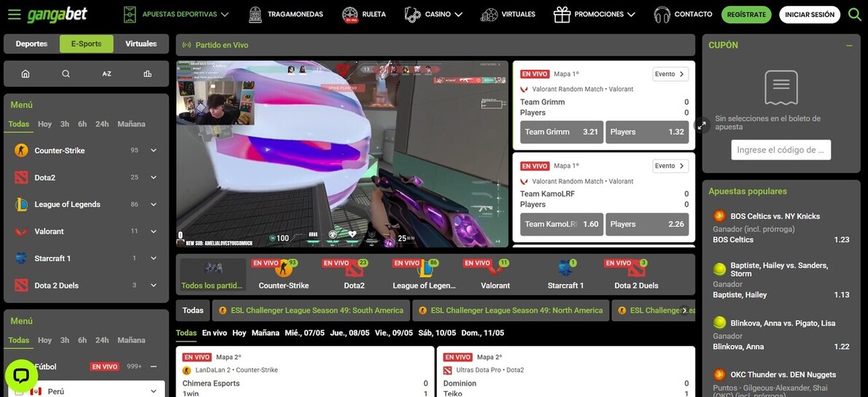Select 24h filter in the E-Sports menu
The width and height of the screenshot is (868, 397).
tap(102, 124)
